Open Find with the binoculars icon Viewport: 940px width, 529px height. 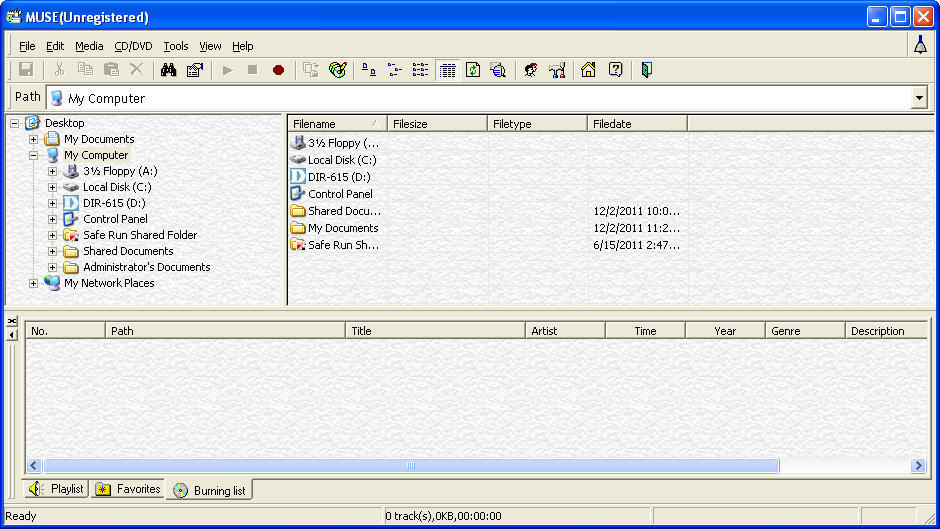168,70
